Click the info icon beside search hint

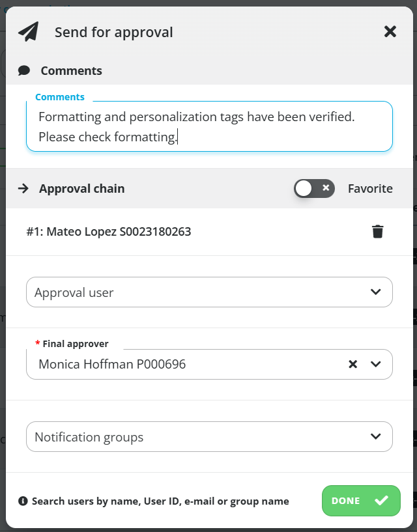(23, 501)
